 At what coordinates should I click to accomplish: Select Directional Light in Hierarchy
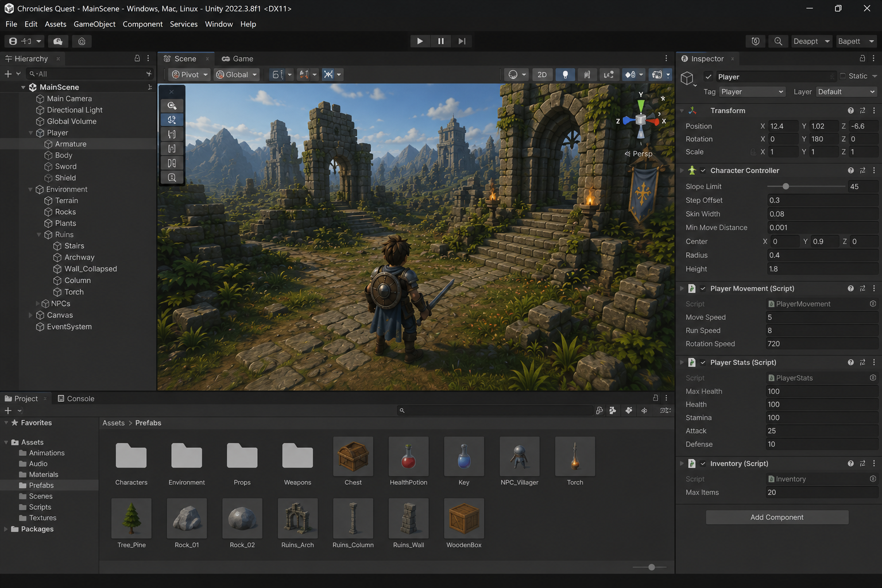point(75,110)
